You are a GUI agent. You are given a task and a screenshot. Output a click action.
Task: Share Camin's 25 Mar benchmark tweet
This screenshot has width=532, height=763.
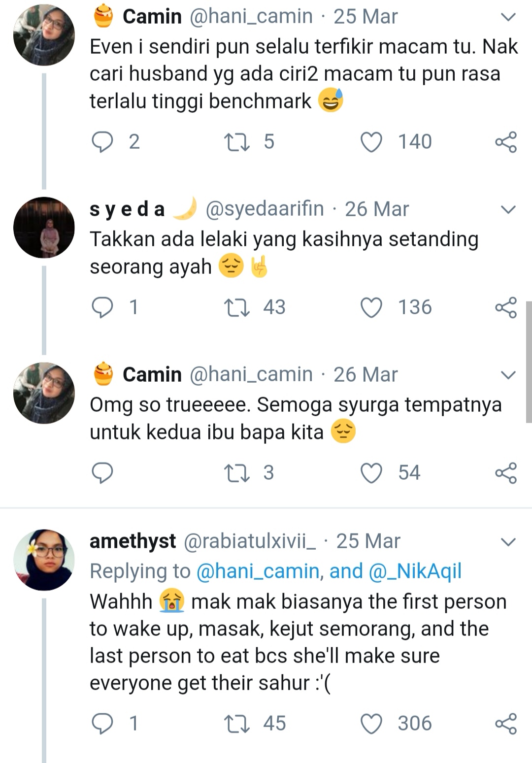[506, 142]
